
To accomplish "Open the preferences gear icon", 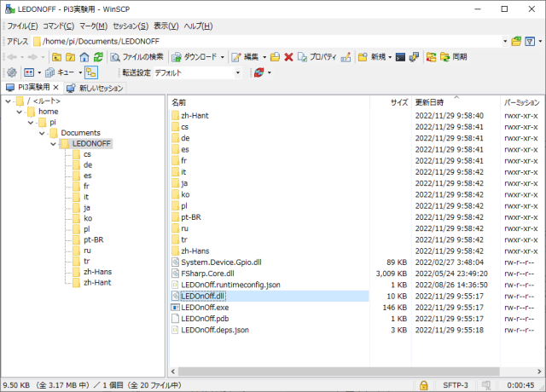I will 12,73.
